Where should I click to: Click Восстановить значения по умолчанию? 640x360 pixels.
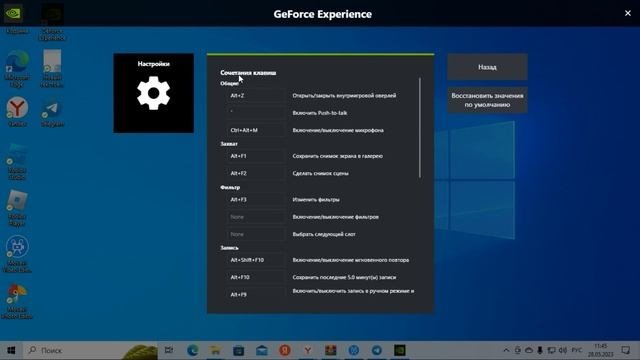[x=487, y=100]
